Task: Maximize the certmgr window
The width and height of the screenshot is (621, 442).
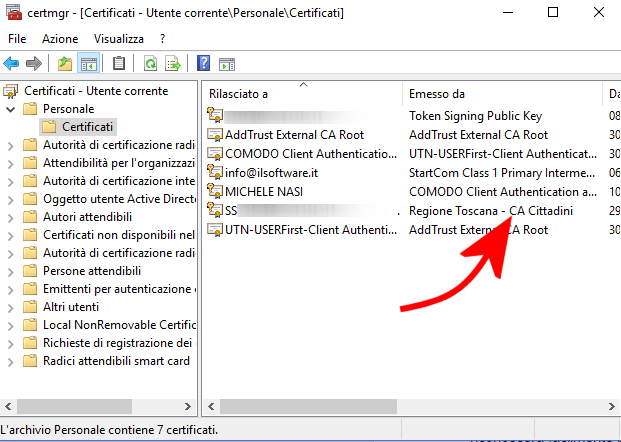Action: tap(553, 12)
